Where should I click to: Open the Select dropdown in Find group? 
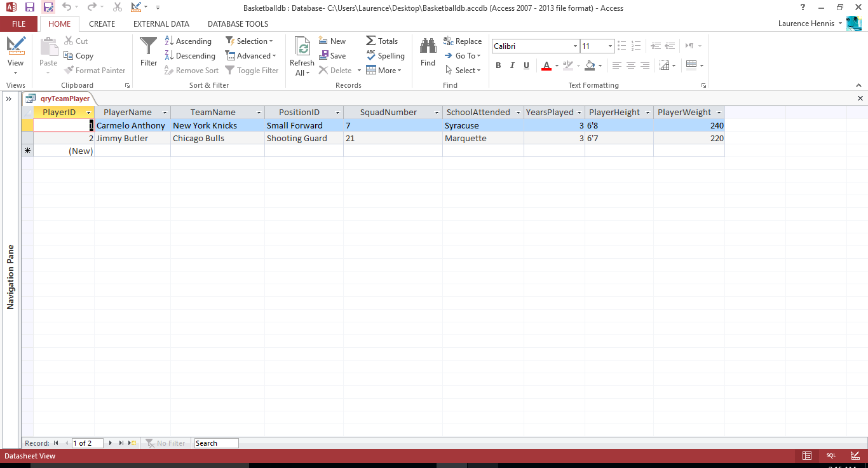pyautogui.click(x=463, y=71)
